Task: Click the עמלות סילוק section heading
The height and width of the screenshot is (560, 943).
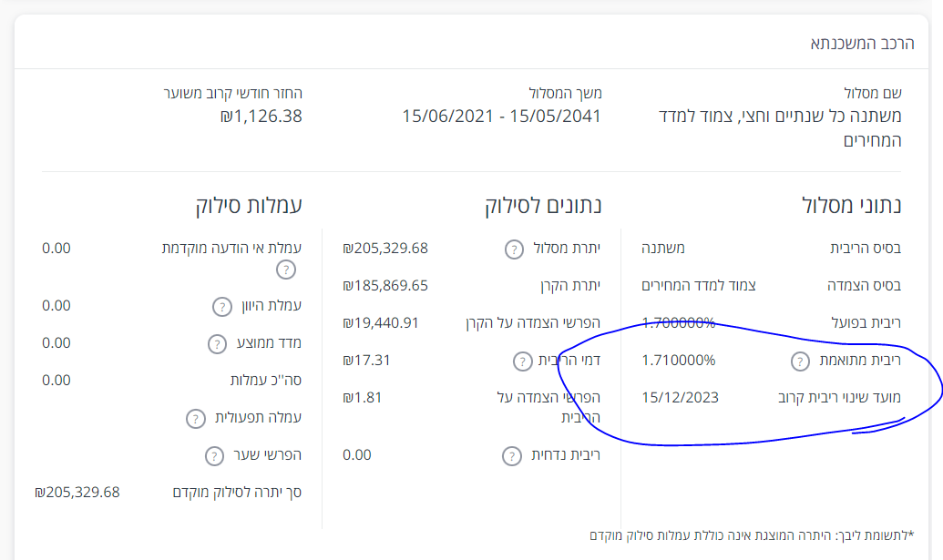Action: (248, 206)
